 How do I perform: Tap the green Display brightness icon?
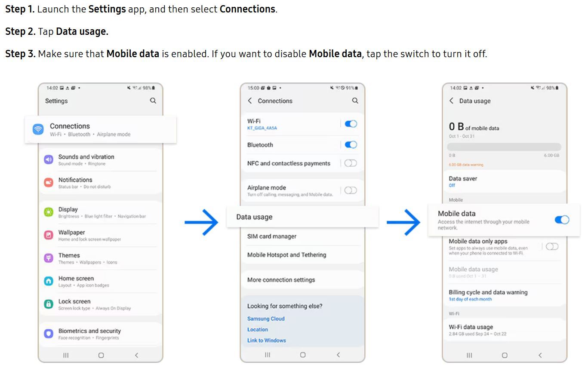point(49,212)
